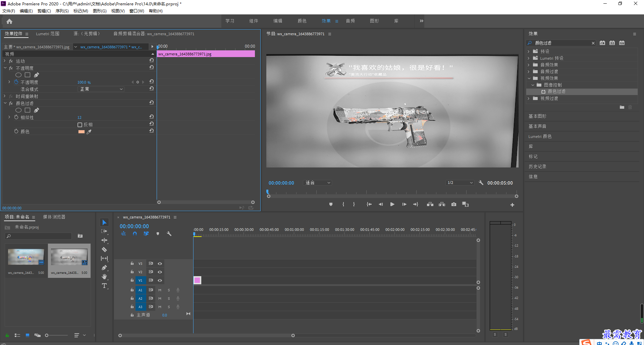Open the 序列(S) menu
This screenshot has width=644, height=345.
62,11
